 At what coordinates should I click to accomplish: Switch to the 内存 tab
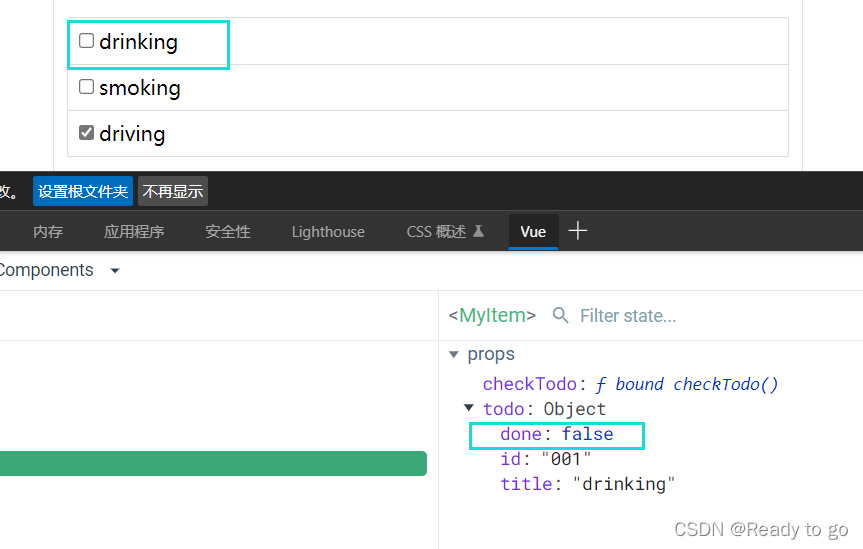[x=48, y=232]
